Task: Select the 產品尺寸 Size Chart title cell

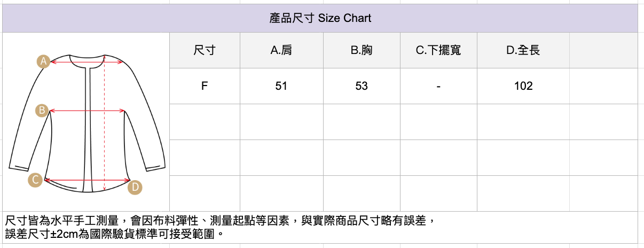Action: coord(320,18)
